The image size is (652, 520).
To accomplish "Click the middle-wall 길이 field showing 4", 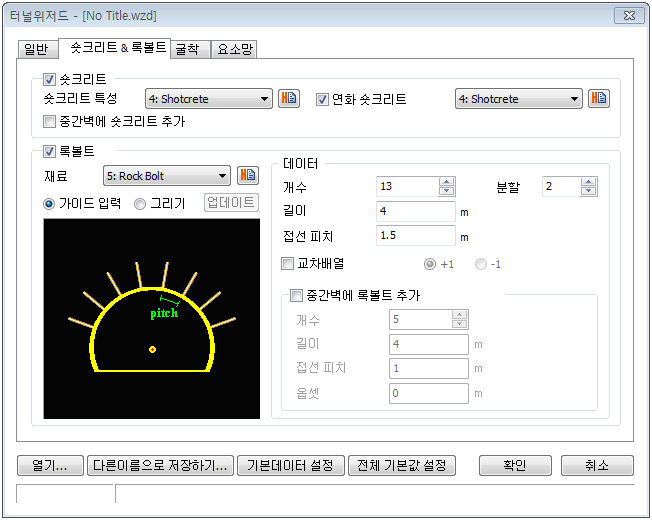I will pyautogui.click(x=429, y=344).
